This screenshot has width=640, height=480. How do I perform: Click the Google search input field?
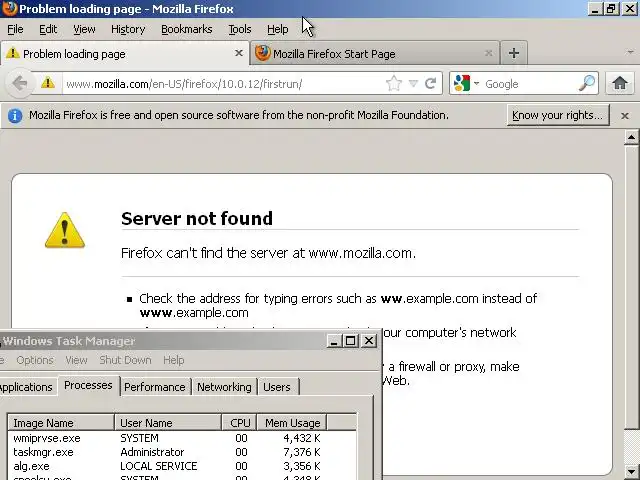530,84
